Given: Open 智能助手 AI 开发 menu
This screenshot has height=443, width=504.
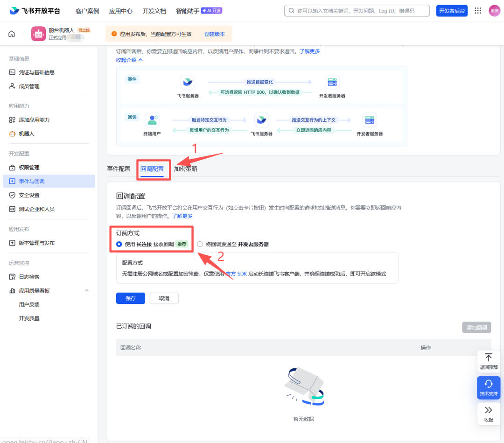Looking at the screenshot, I should (x=199, y=11).
